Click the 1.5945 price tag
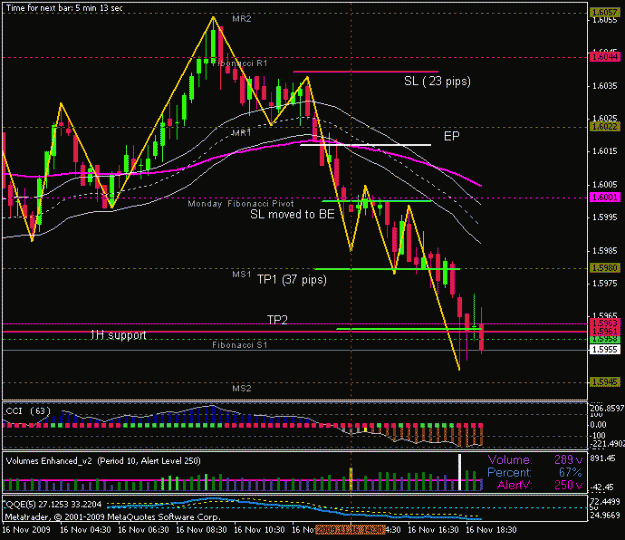Viewport: 625px width, 540px height. pyautogui.click(x=605, y=382)
